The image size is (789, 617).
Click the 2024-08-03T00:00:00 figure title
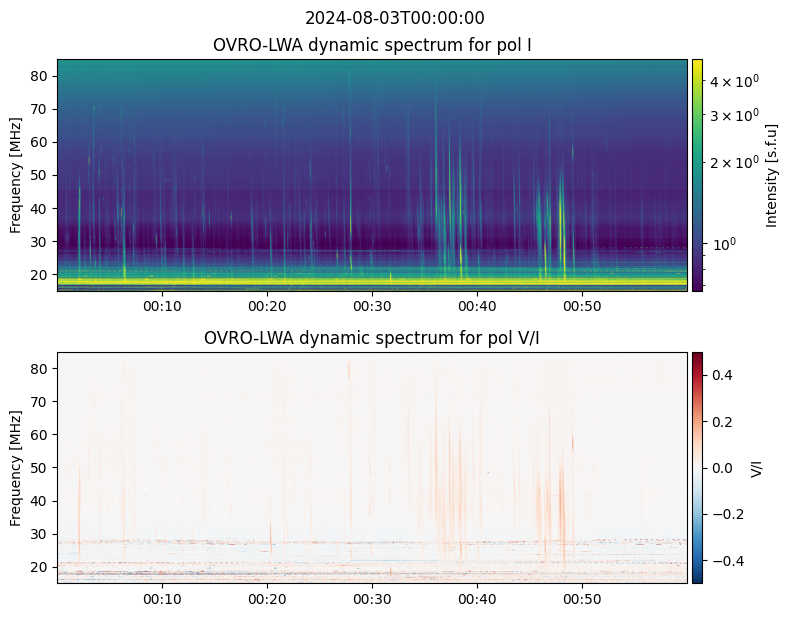click(x=394, y=18)
